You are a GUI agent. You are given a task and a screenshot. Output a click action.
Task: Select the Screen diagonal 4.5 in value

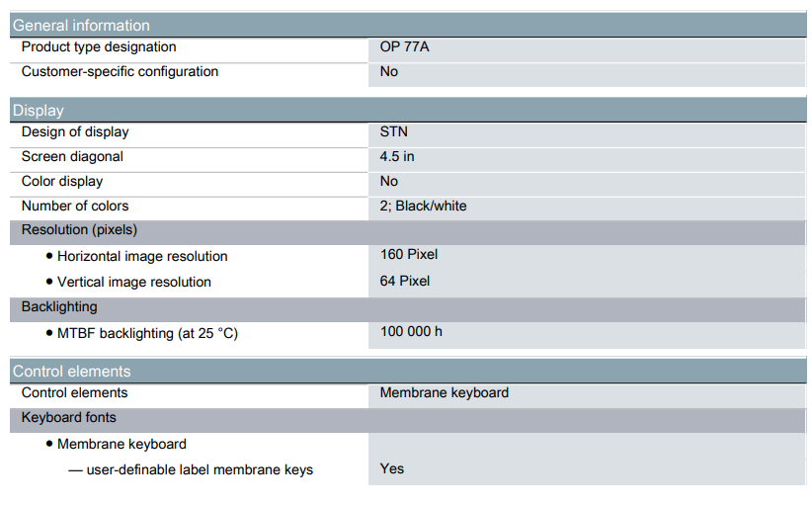[397, 156]
